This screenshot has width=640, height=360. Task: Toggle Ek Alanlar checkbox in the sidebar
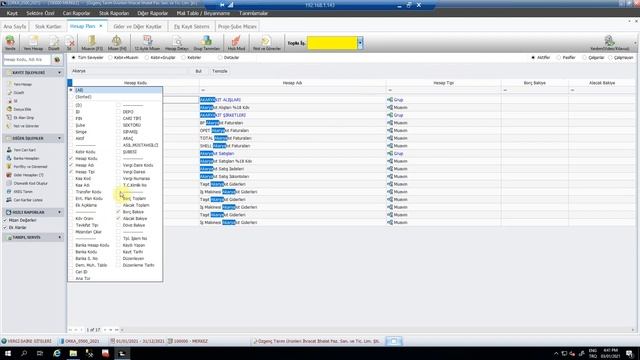click(5, 227)
